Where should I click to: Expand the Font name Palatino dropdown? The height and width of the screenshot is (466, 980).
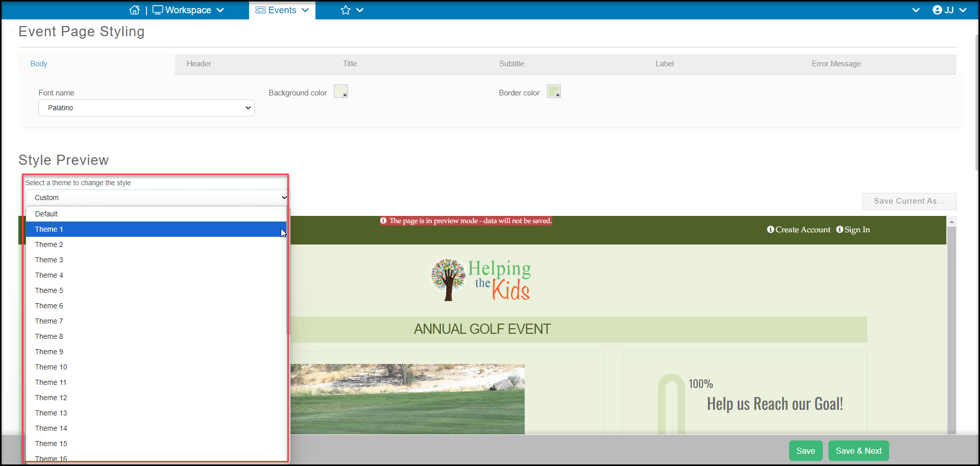[146, 108]
